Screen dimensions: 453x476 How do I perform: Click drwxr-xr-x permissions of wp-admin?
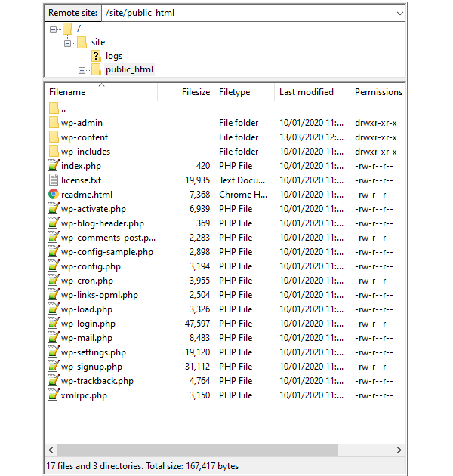(x=376, y=123)
